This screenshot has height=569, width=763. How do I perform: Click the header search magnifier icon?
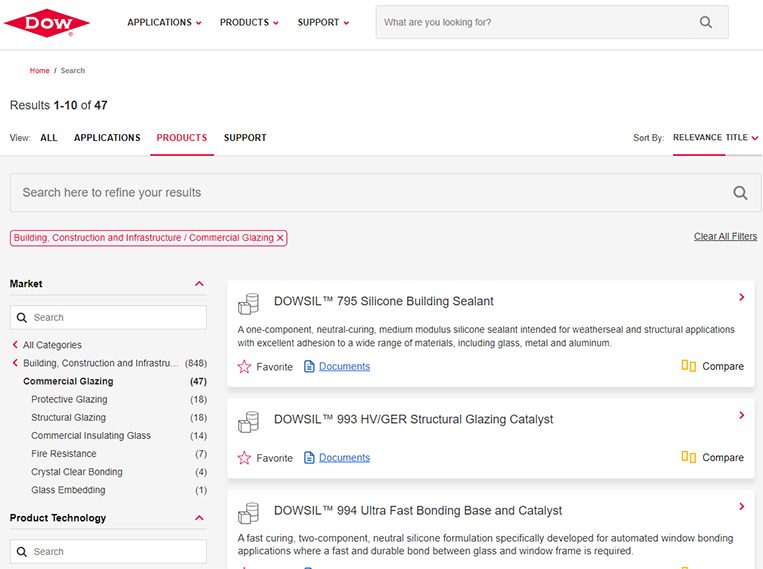pyautogui.click(x=706, y=22)
